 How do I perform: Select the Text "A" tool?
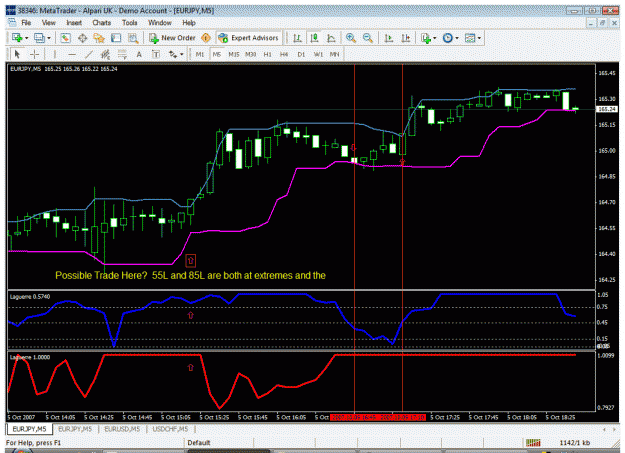pyautogui.click(x=139, y=54)
